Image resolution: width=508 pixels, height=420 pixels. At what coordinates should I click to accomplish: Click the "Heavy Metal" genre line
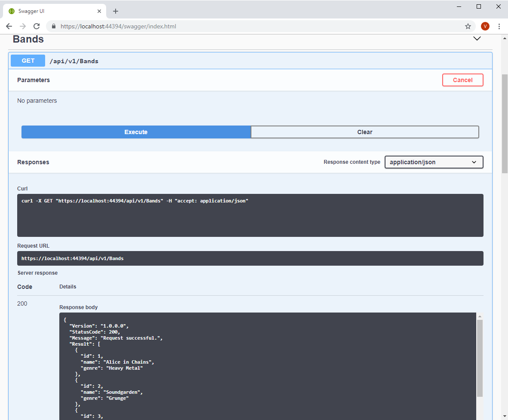112,368
